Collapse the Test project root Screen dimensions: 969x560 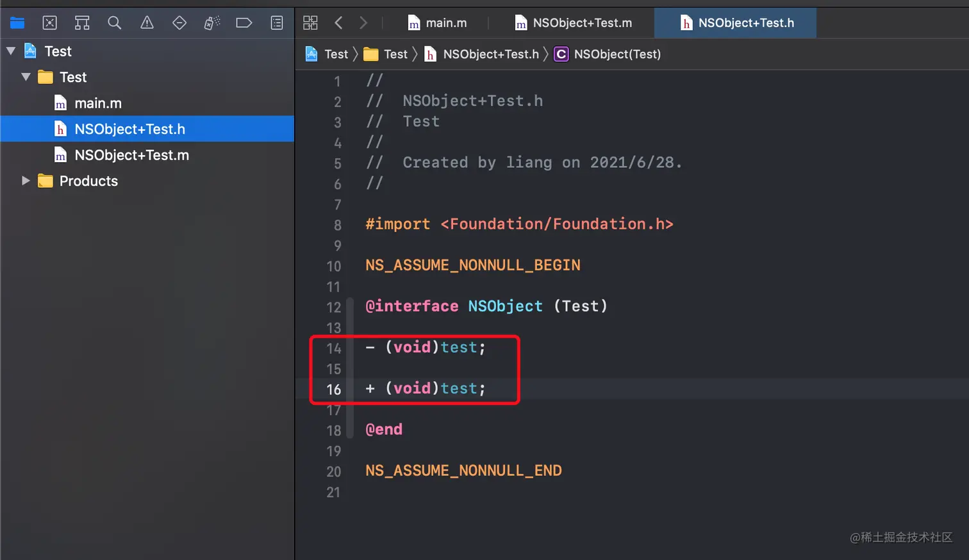click(11, 51)
